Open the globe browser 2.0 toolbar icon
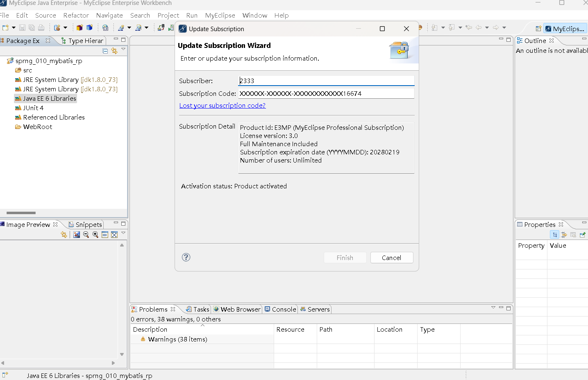Screen dimensions: 588x380 [x=105, y=27]
